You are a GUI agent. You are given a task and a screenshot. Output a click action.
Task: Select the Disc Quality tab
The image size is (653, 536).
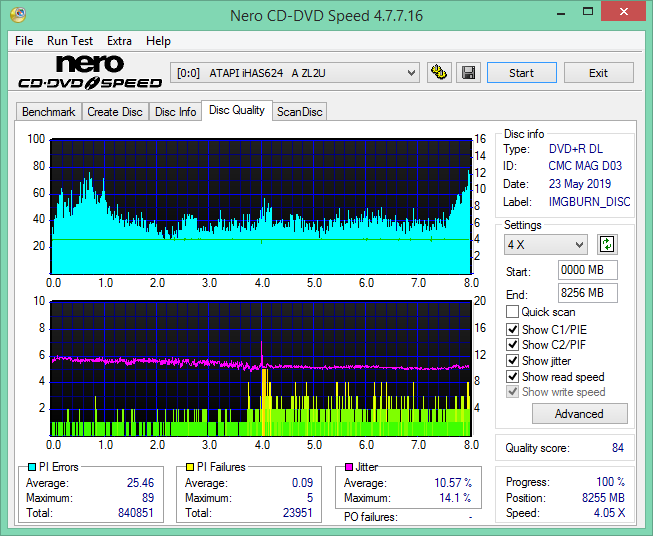tap(237, 110)
